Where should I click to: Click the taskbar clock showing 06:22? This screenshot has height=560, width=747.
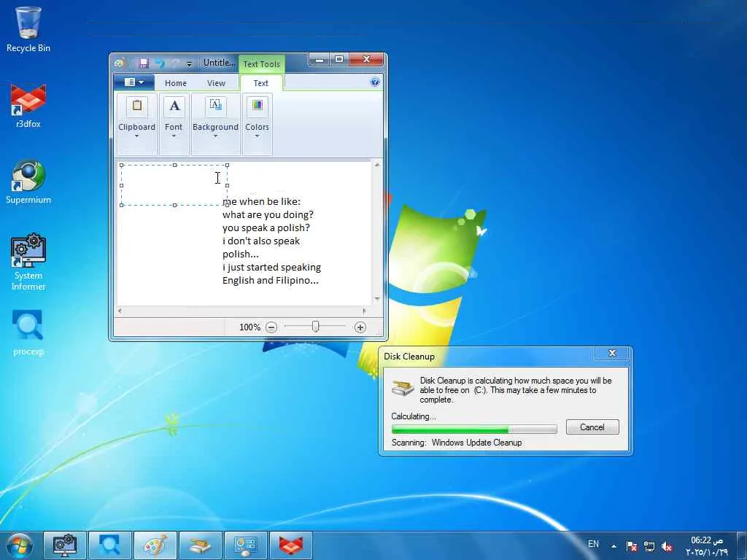(707, 545)
